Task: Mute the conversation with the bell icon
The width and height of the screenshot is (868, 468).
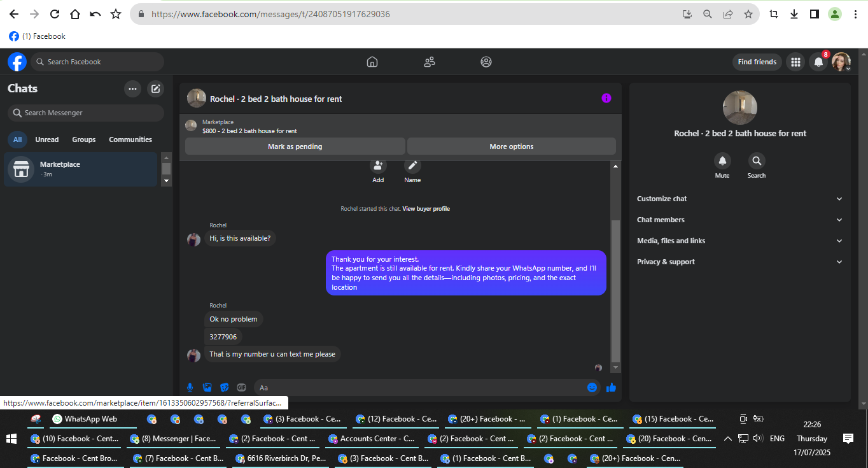Action: pyautogui.click(x=722, y=160)
